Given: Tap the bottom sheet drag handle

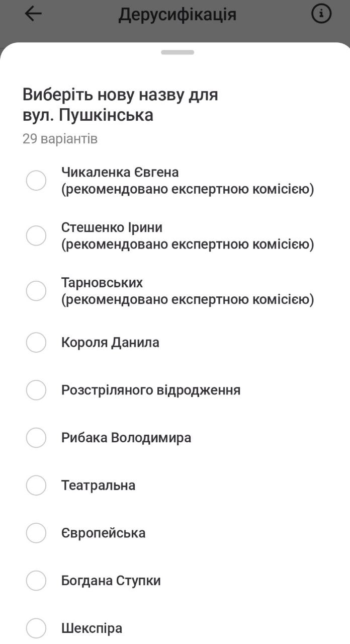Looking at the screenshot, I should click(178, 52).
